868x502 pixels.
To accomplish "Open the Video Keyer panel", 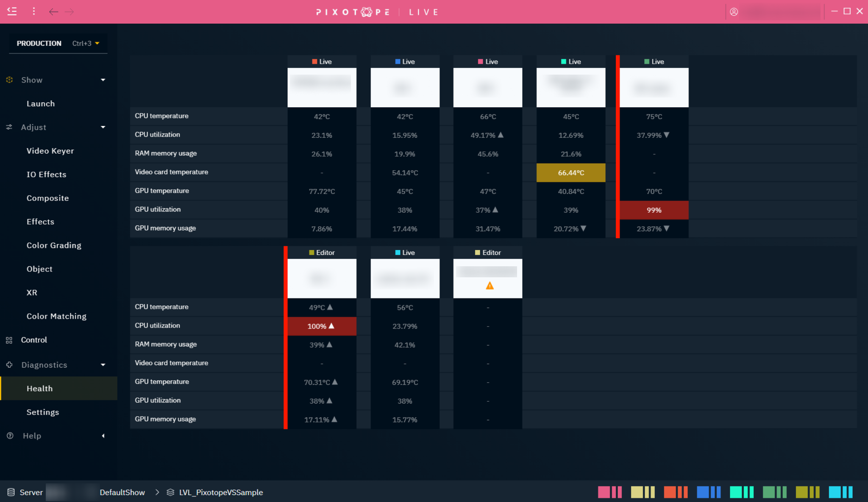I will coord(50,151).
